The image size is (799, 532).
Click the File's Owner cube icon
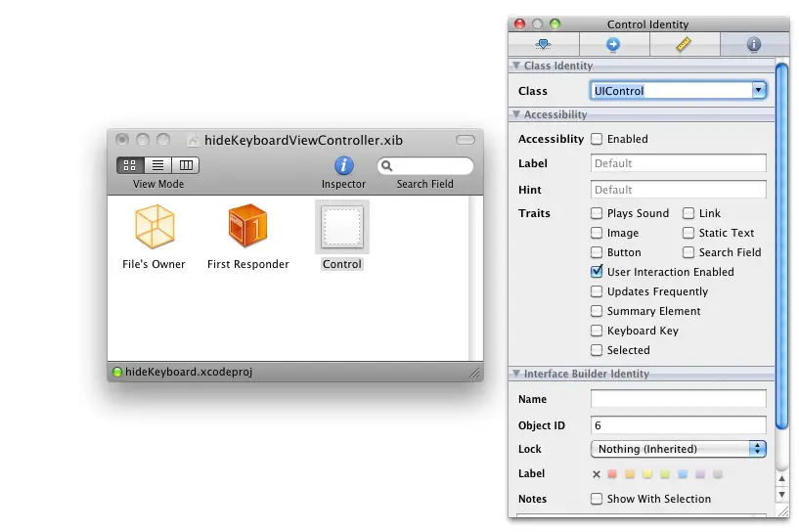pos(154,227)
